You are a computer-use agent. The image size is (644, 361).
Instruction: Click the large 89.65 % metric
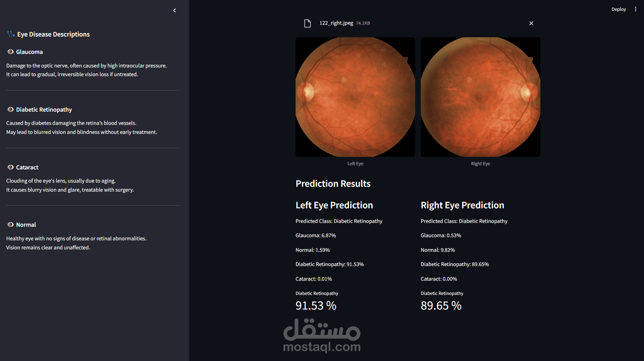(x=441, y=306)
